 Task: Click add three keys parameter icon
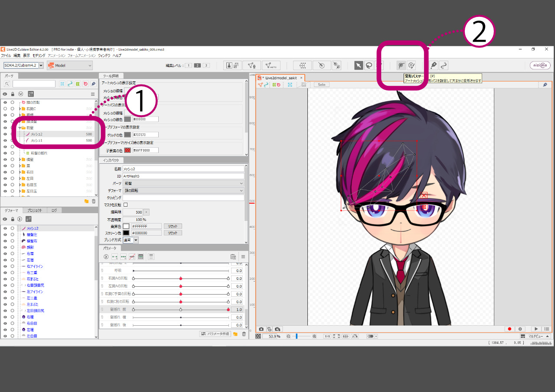123,256
